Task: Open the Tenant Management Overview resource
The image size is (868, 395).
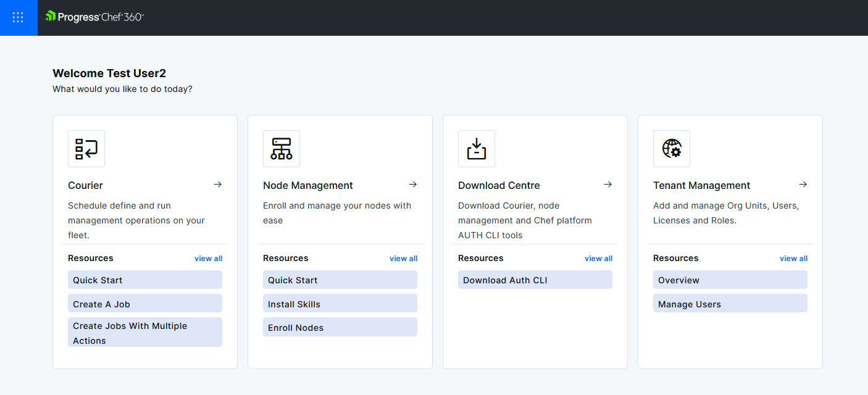Action: (730, 280)
